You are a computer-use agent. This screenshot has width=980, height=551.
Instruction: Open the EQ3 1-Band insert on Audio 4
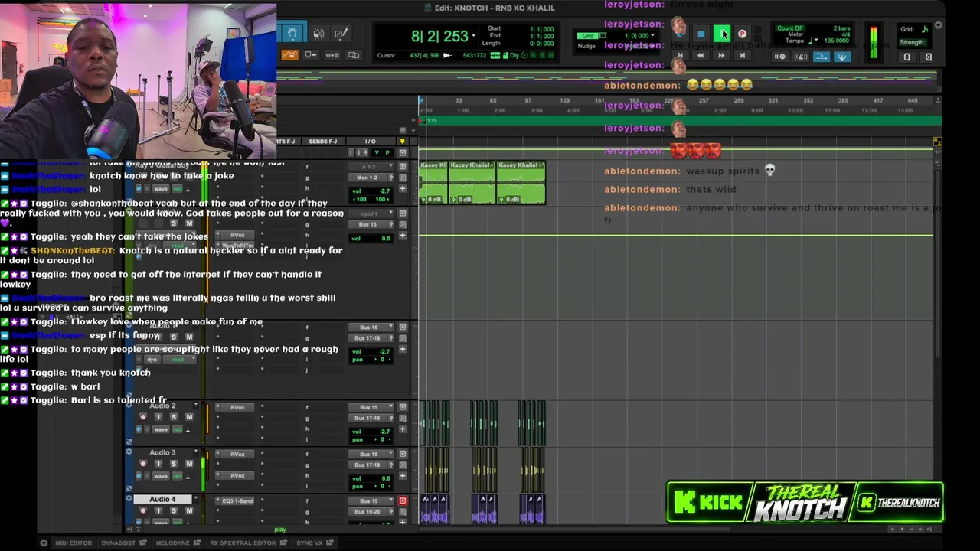tap(237, 501)
